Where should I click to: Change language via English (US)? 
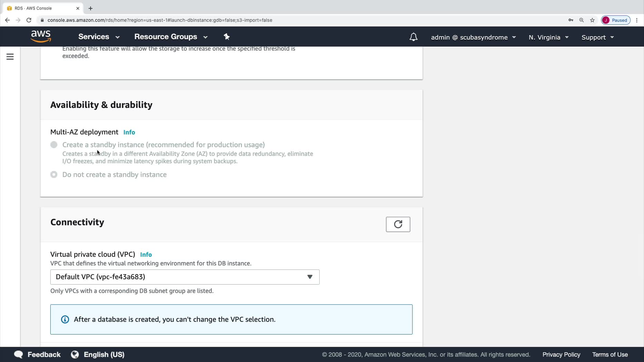tap(104, 354)
